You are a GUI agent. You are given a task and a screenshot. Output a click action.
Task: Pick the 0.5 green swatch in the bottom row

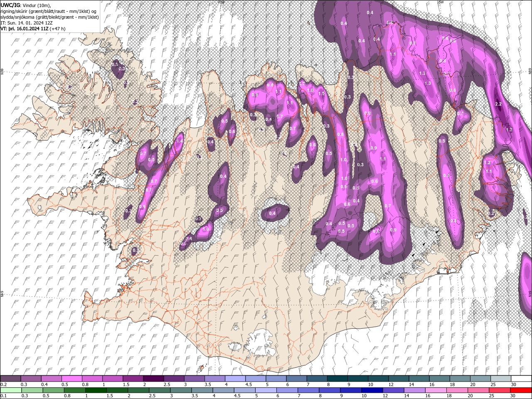coord(53,390)
